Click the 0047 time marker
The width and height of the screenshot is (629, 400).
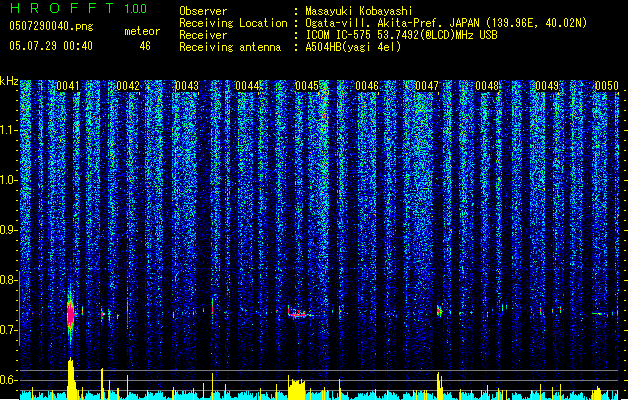[x=427, y=86]
